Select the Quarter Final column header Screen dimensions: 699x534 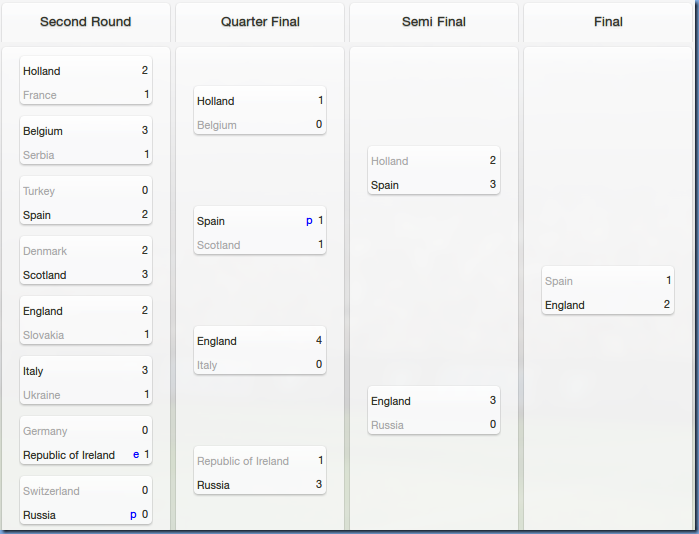[x=260, y=22]
